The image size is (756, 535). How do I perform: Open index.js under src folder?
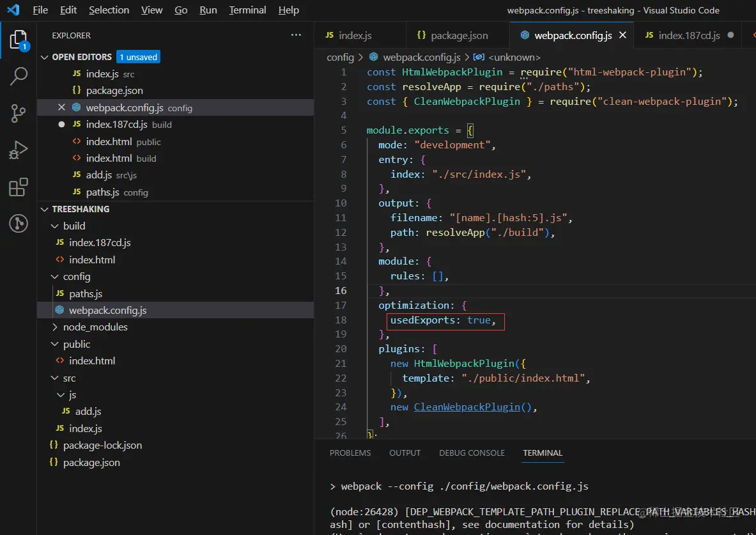[176, 428]
